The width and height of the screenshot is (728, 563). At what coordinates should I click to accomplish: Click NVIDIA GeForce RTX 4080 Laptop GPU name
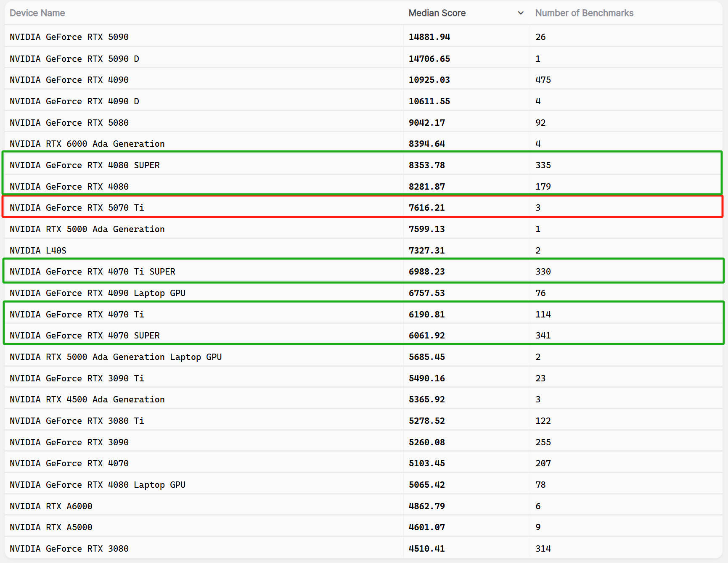point(98,485)
